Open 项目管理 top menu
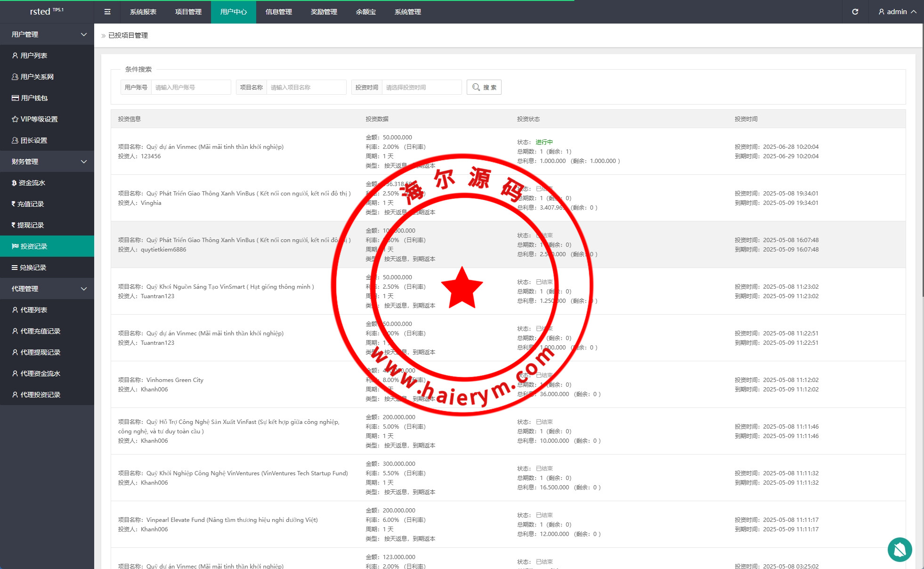Viewport: 924px width, 569px height. [188, 12]
